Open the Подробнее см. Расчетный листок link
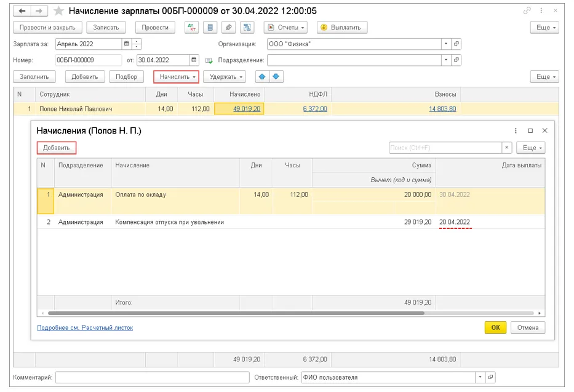The height and width of the screenshot is (392, 574). pos(84,328)
